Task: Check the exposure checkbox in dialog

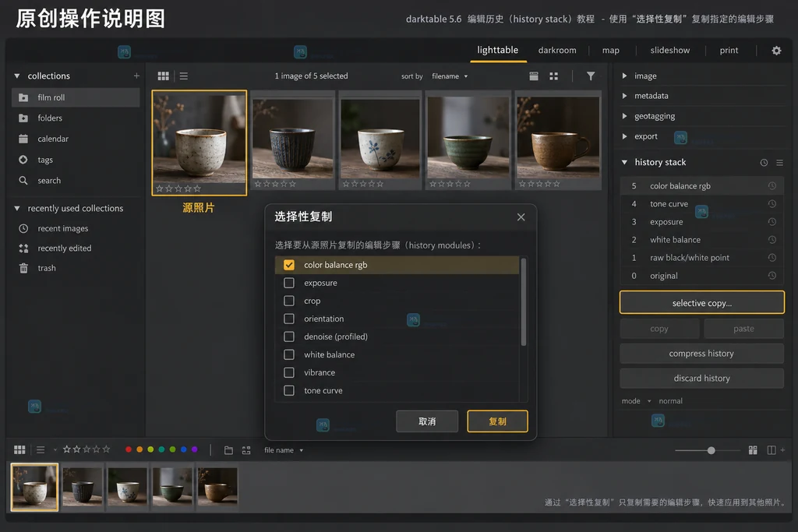Action: pyautogui.click(x=289, y=283)
